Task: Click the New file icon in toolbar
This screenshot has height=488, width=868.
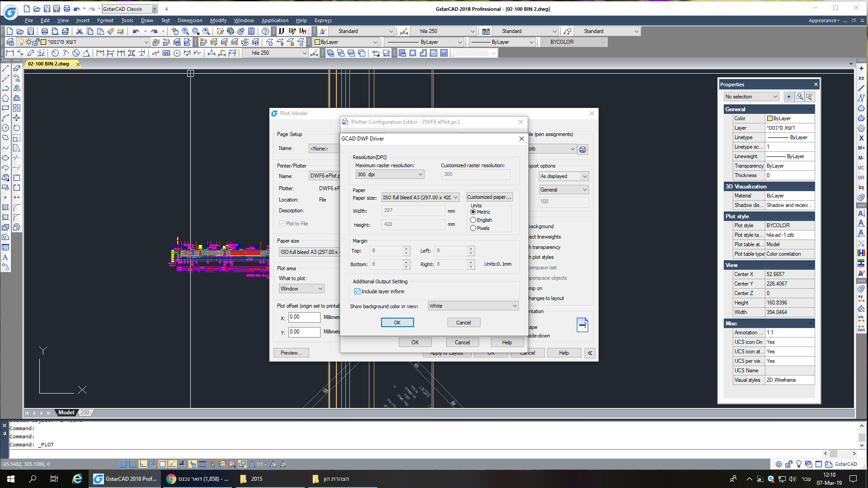Action: (x=9, y=31)
